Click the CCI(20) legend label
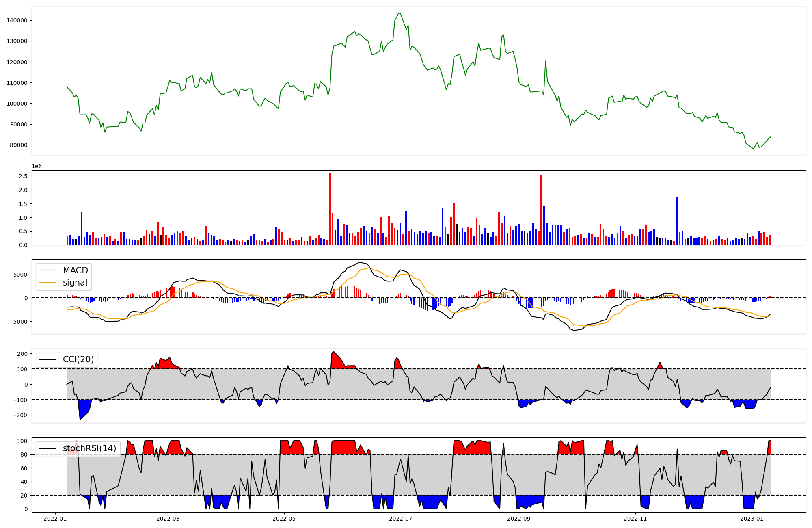 [x=78, y=359]
